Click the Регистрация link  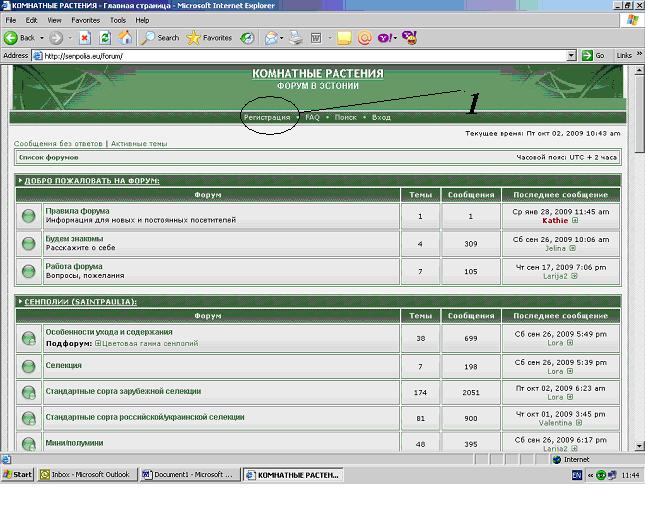pyautogui.click(x=267, y=117)
